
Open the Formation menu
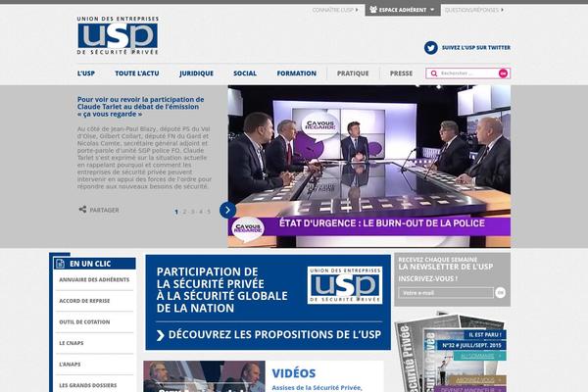click(297, 73)
